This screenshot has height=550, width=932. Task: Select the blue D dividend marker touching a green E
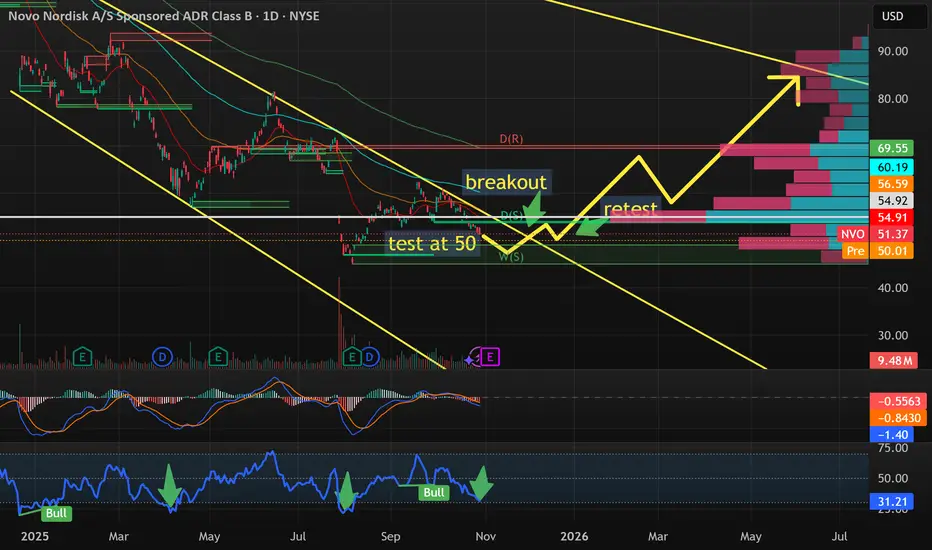click(x=369, y=357)
